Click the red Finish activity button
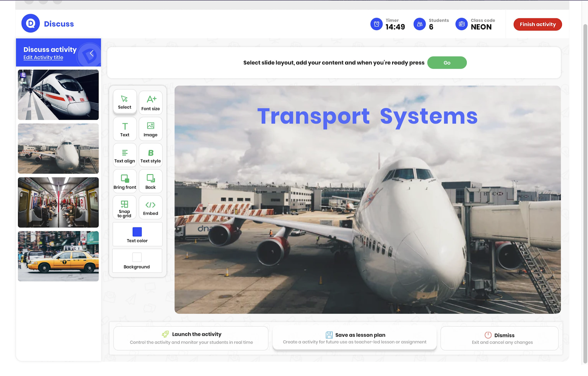This screenshot has height=376, width=588. point(538,24)
